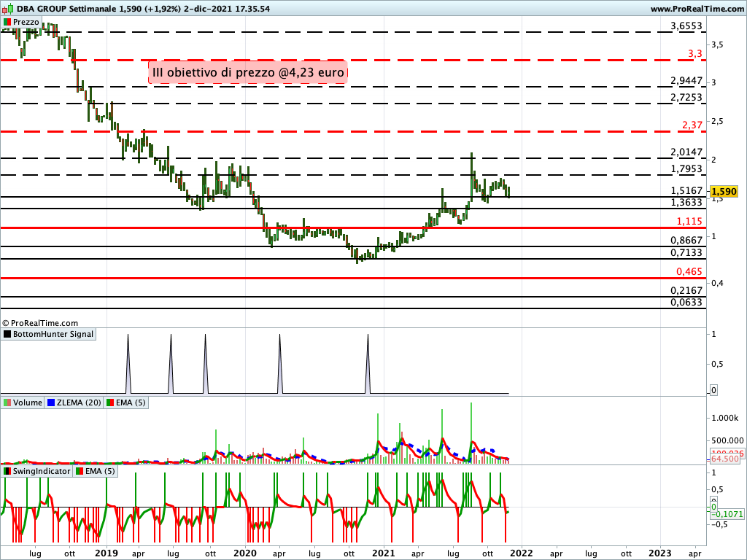
Task: Click the 0,0633 level label
Action: (686, 303)
